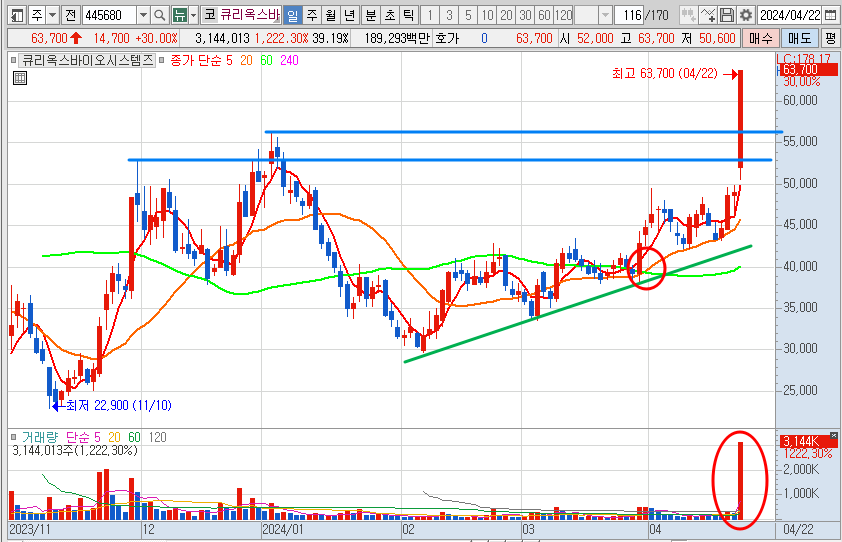
Task: Open the custom interval dropdown arrow
Action: [605, 15]
